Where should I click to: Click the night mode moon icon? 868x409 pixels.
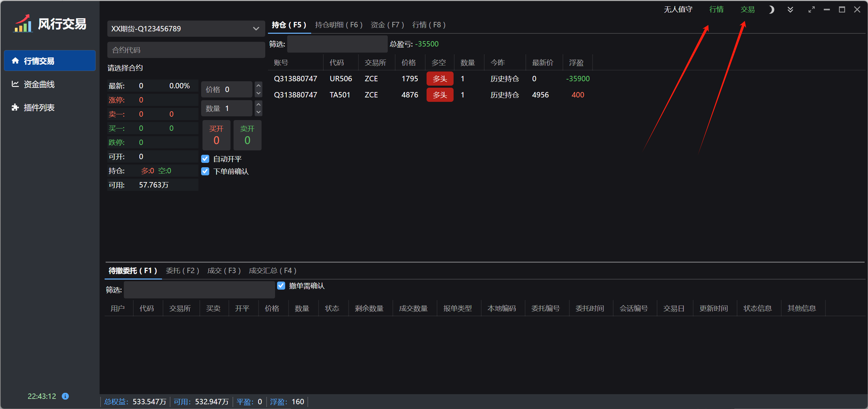(x=771, y=10)
